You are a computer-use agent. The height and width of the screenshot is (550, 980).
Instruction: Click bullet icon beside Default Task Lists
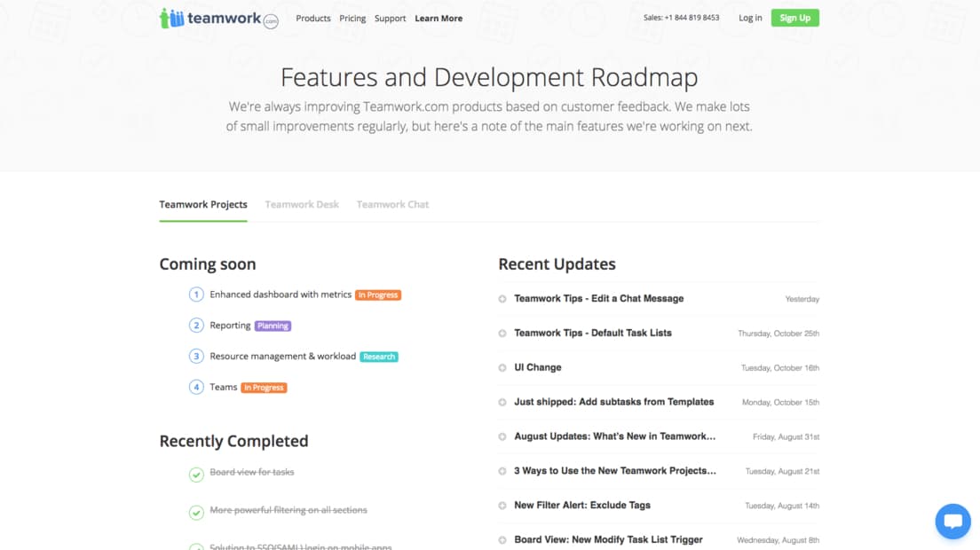click(502, 334)
